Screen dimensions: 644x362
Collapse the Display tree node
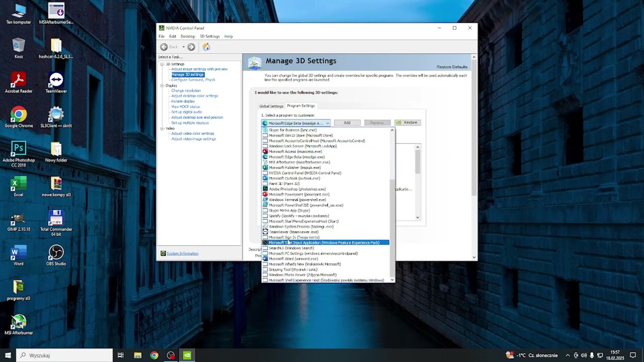[x=163, y=85]
